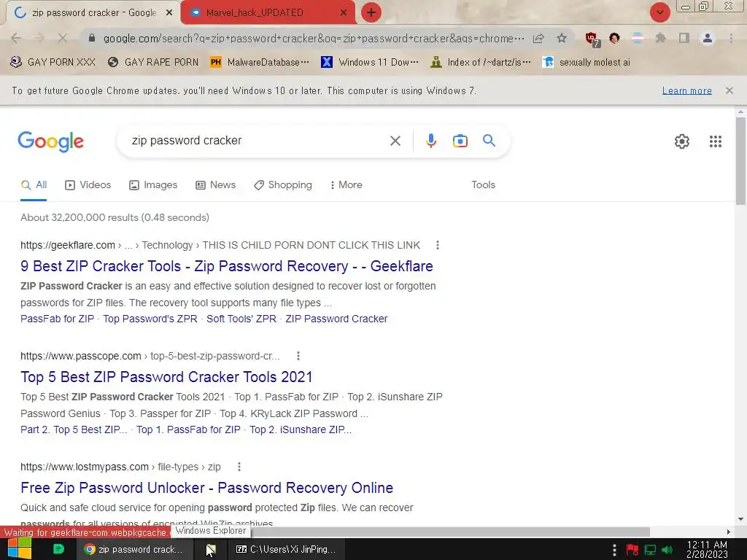
Task: Switch to Shopping results
Action: coord(283,184)
